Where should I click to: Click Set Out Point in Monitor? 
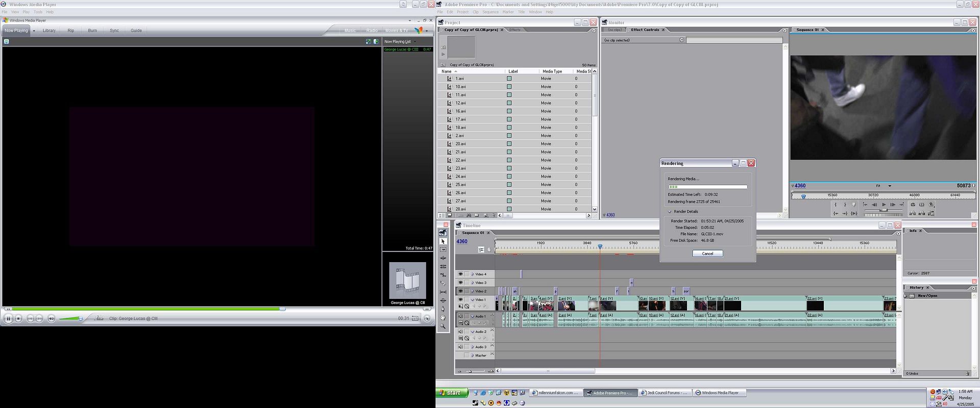845,205
